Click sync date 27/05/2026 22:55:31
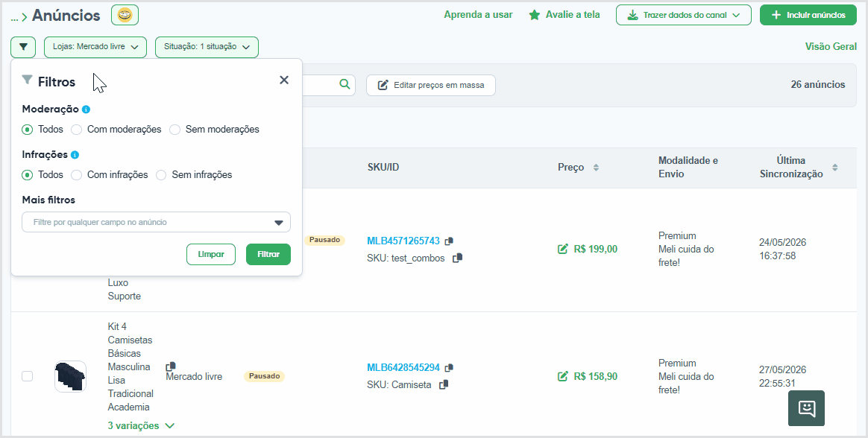 783,377
